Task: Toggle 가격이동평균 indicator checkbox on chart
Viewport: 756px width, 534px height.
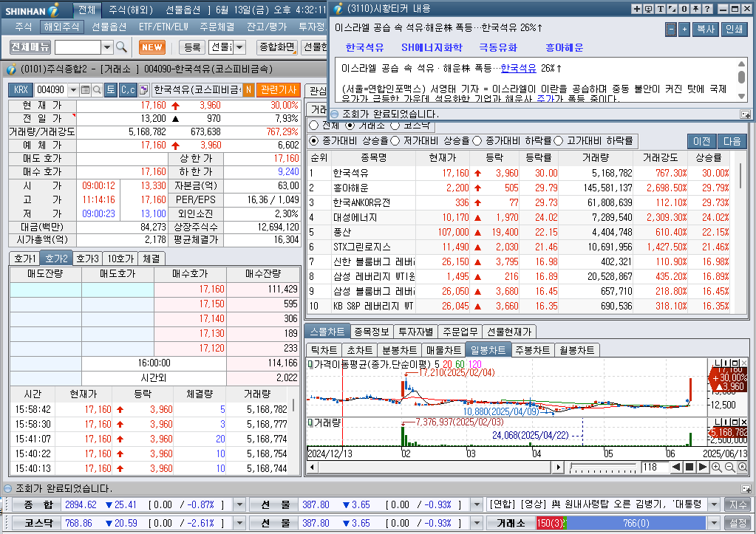Action: click(x=310, y=364)
